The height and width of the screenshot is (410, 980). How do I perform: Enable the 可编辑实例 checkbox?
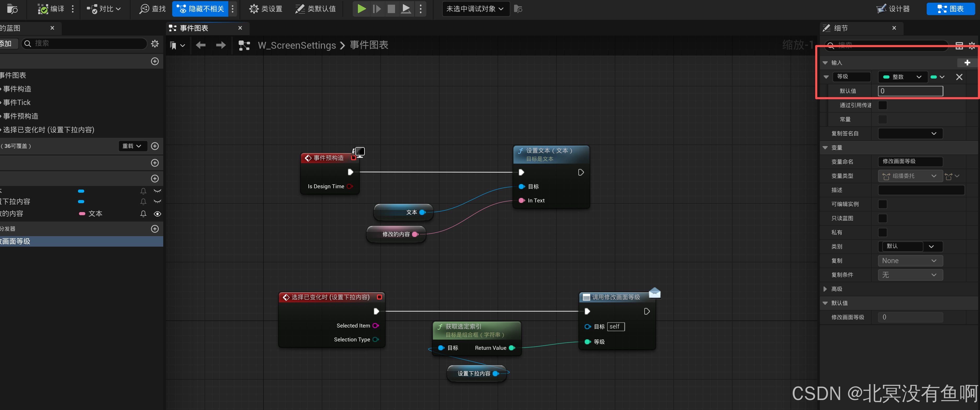(x=883, y=204)
